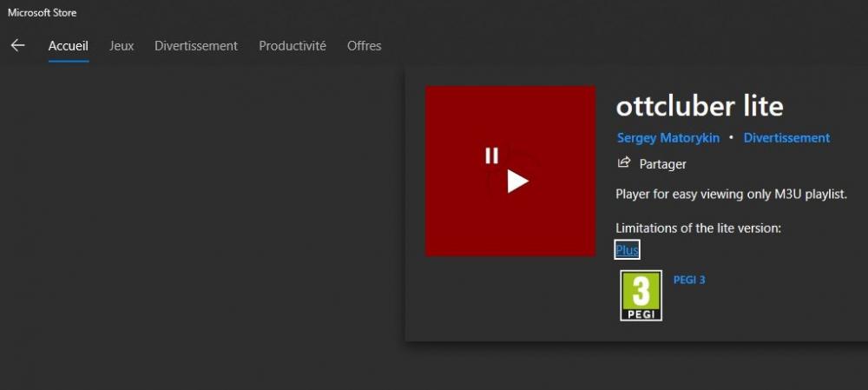The height and width of the screenshot is (390, 868).
Task: Click the Partager label
Action: 662,164
